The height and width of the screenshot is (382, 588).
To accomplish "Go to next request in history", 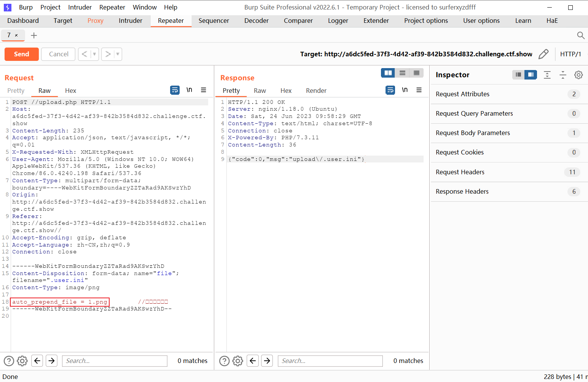I will pos(108,54).
